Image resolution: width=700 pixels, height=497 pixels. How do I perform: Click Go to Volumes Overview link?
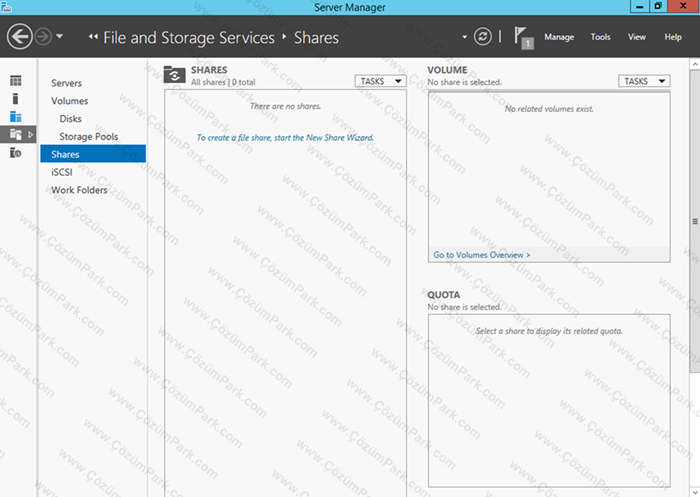click(x=482, y=255)
